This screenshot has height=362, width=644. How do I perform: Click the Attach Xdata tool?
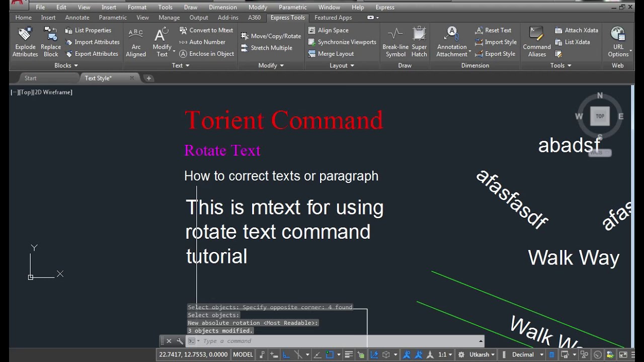click(577, 30)
